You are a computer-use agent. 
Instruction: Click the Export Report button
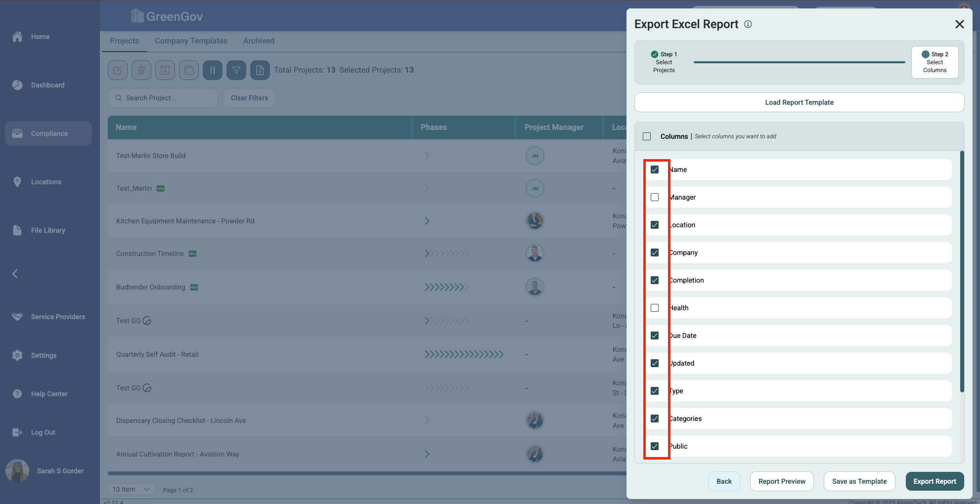coord(935,481)
